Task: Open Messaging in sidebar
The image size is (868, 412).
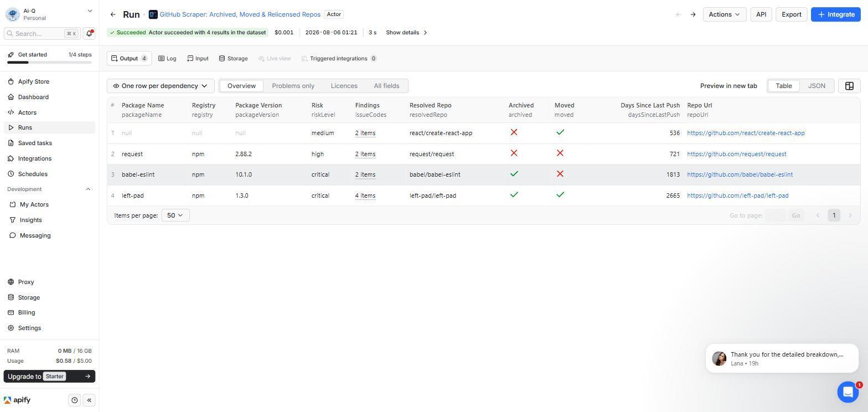Action: tap(49, 235)
